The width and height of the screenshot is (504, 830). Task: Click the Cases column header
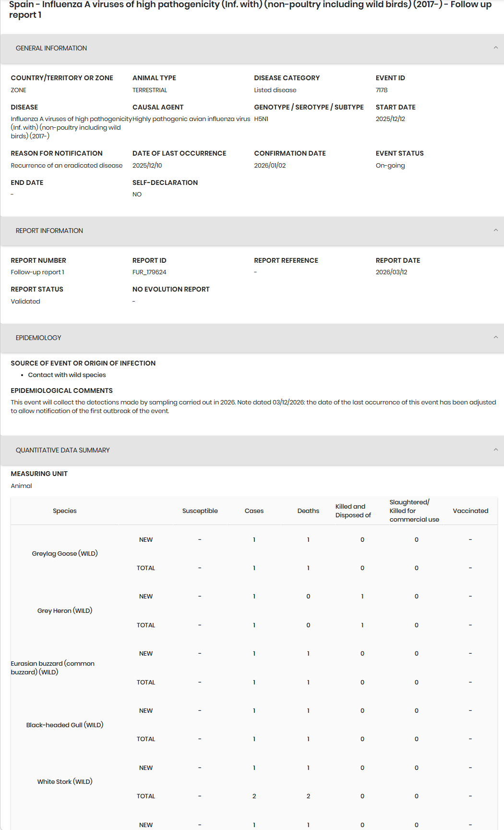pyautogui.click(x=254, y=511)
